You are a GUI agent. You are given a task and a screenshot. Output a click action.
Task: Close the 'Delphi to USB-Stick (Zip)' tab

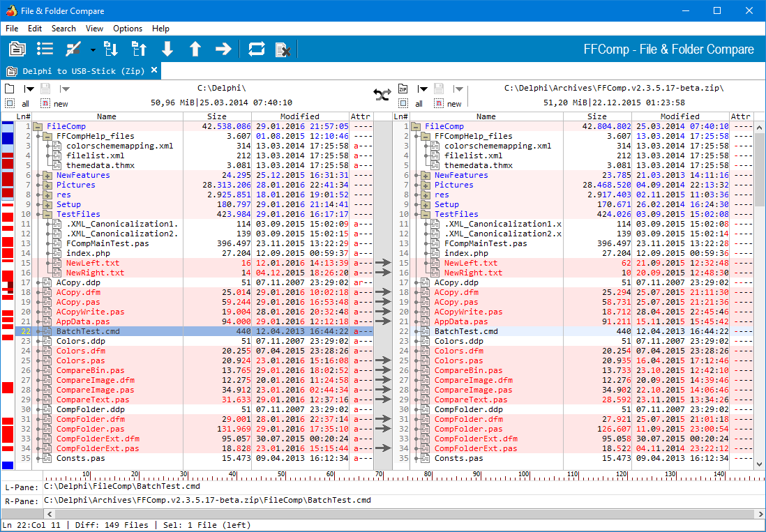tap(154, 70)
